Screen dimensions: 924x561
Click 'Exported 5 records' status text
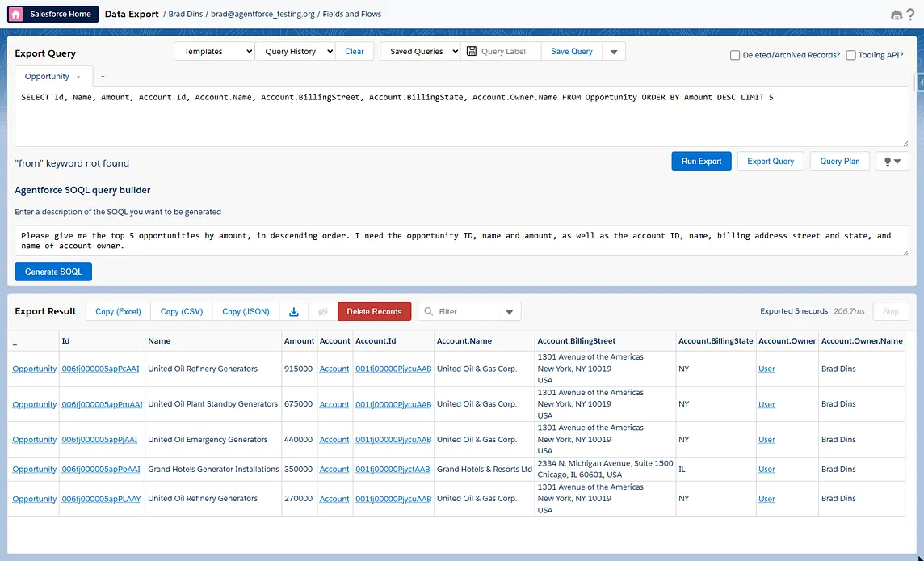[794, 311]
